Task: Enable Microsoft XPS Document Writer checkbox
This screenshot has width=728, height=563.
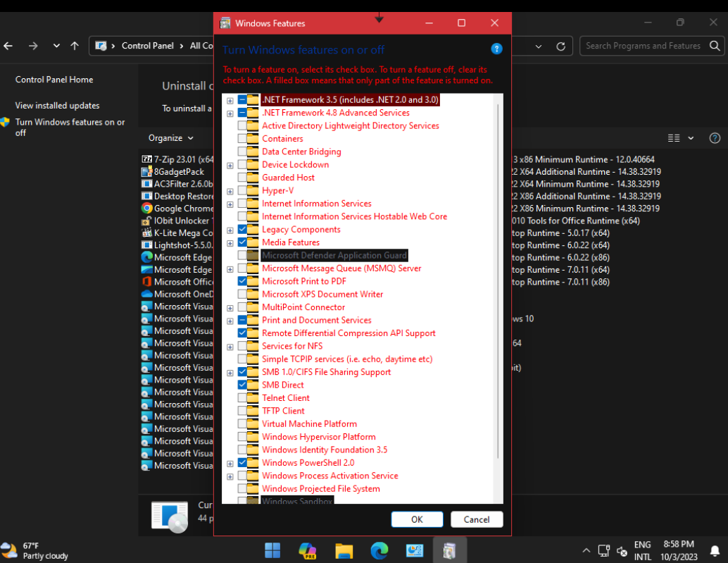Action: click(242, 294)
